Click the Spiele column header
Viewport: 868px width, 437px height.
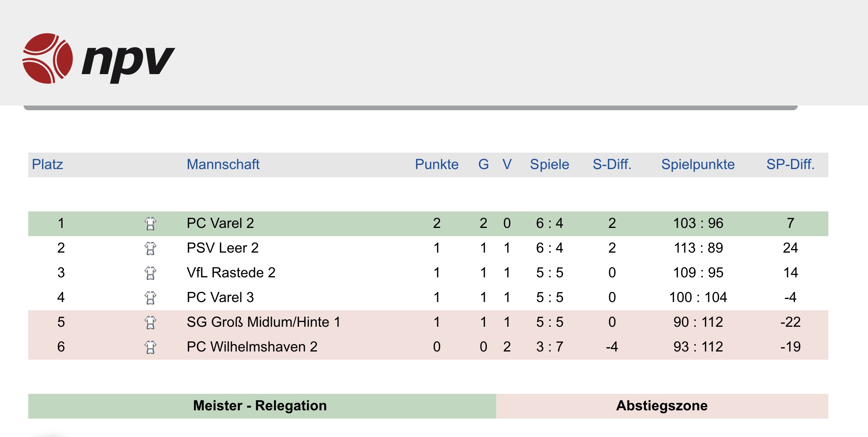coord(550,164)
